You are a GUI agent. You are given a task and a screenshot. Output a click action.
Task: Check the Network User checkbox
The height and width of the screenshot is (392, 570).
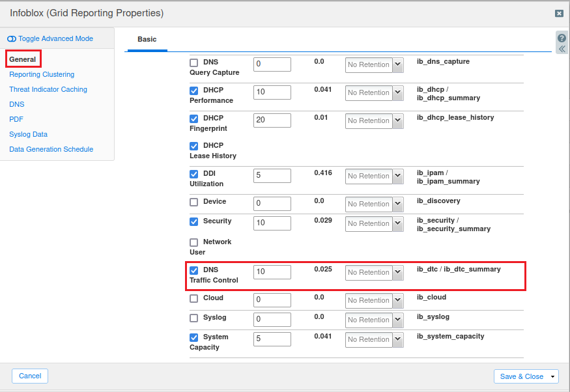point(193,242)
